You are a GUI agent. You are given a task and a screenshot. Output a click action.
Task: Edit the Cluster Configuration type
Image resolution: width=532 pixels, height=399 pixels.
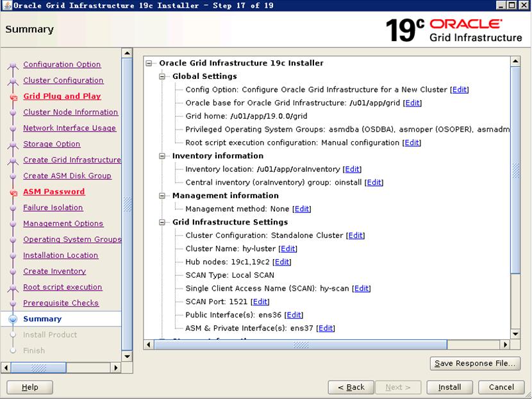coord(356,235)
